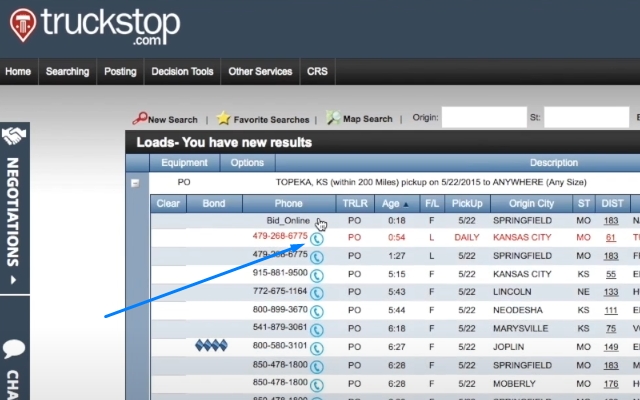Click phone icon next to 800-899-3670
This screenshot has height=400, width=640.
(317, 312)
